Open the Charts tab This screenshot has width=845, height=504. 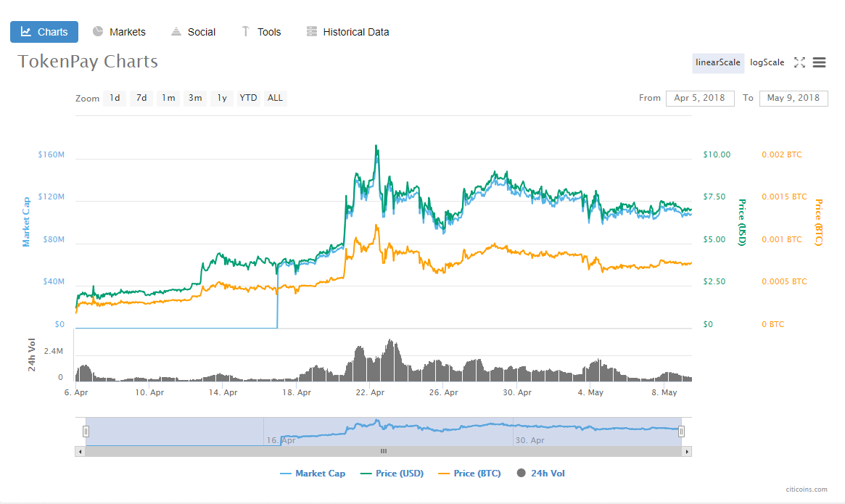pos(44,32)
